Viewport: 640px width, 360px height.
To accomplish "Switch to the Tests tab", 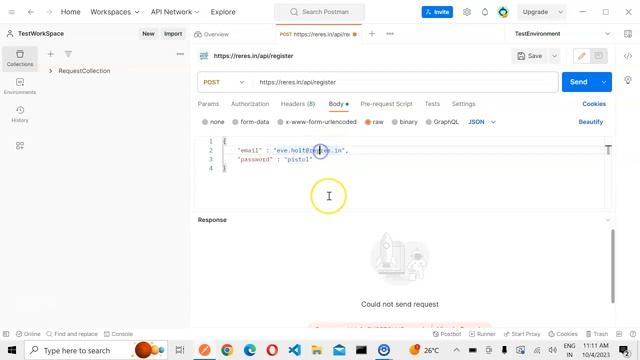I will coord(432,104).
